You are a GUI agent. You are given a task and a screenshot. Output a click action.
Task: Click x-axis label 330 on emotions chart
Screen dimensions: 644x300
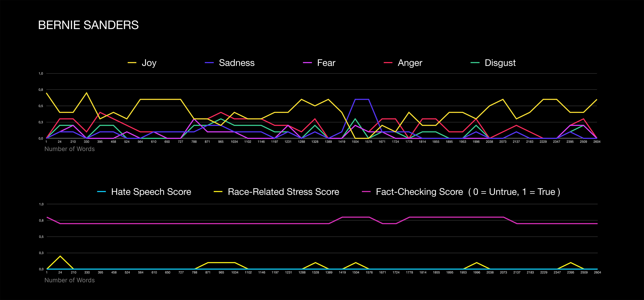coord(87,142)
